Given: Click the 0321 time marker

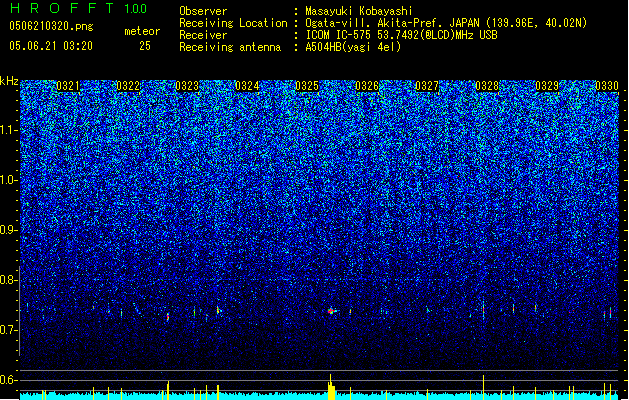Looking at the screenshot, I should [68, 86].
